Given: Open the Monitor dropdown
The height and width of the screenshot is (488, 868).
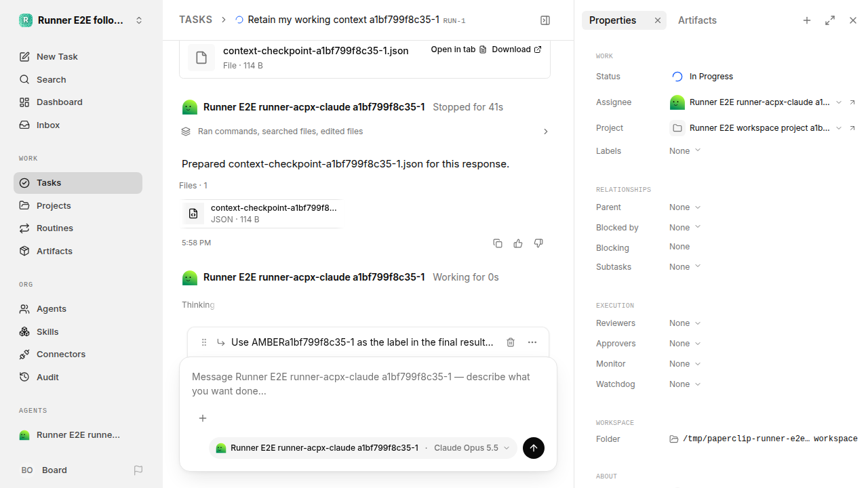Looking at the screenshot, I should click(x=685, y=364).
